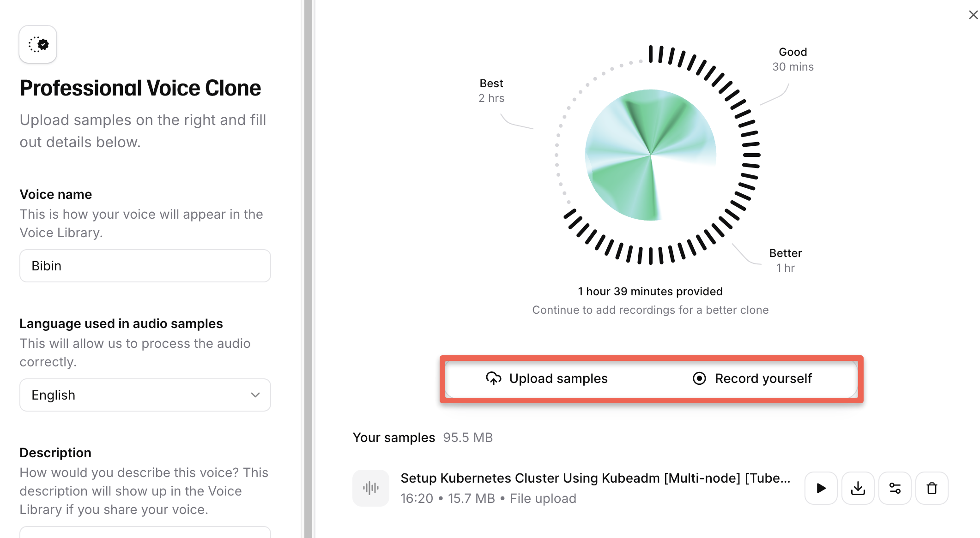The image size is (980, 538).
Task: Choose the Record yourself option
Action: tap(753, 378)
